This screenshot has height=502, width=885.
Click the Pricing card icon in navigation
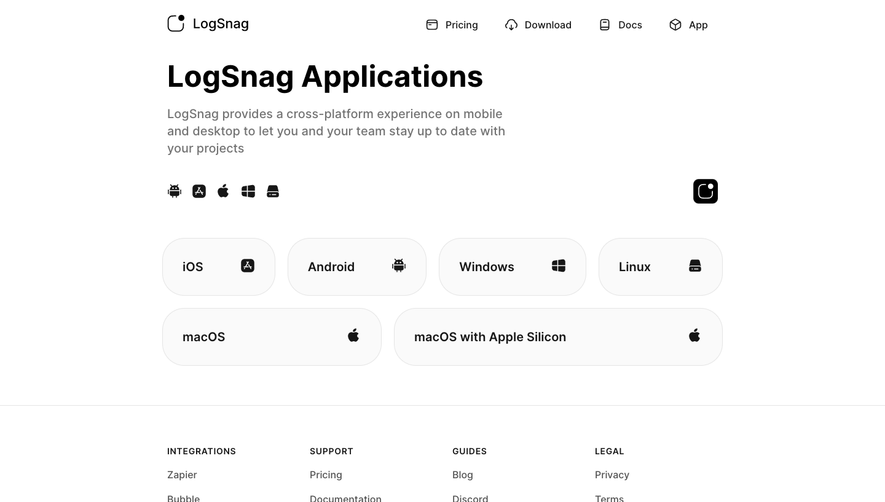tap(432, 25)
